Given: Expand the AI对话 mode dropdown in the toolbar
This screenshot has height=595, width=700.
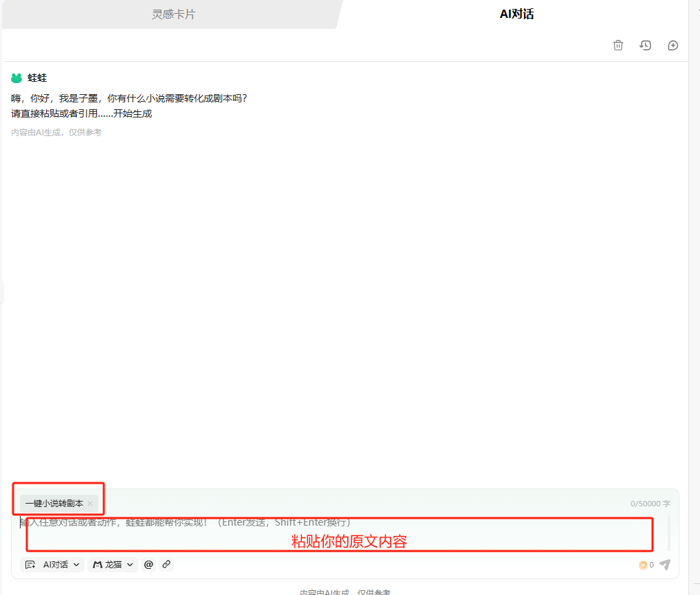Looking at the screenshot, I should tap(52, 564).
